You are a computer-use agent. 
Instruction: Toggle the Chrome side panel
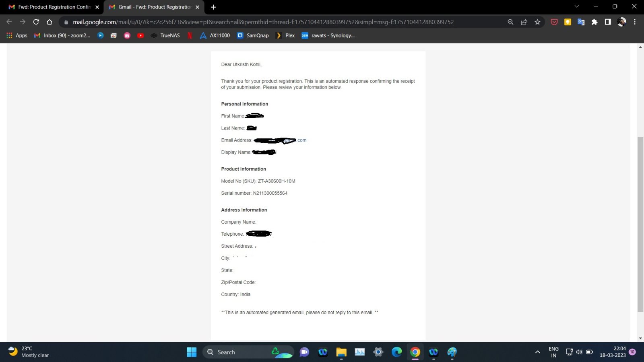tap(608, 22)
